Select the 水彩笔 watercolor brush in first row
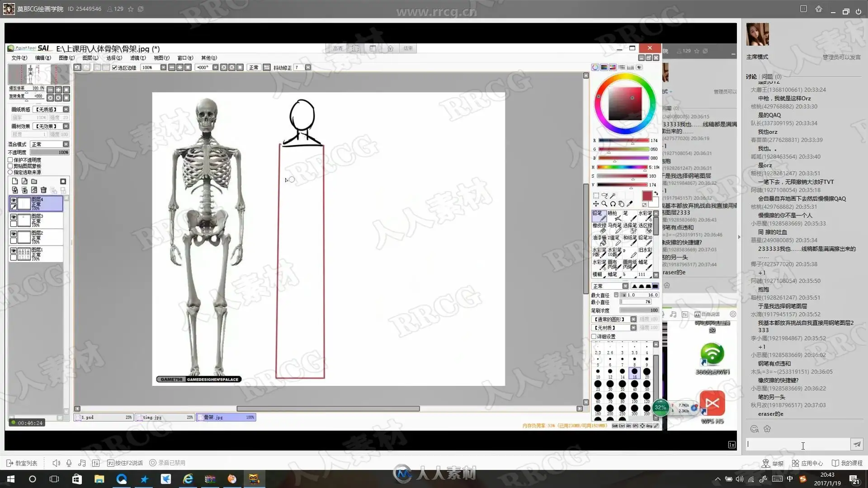The height and width of the screenshot is (488, 868). (645, 216)
